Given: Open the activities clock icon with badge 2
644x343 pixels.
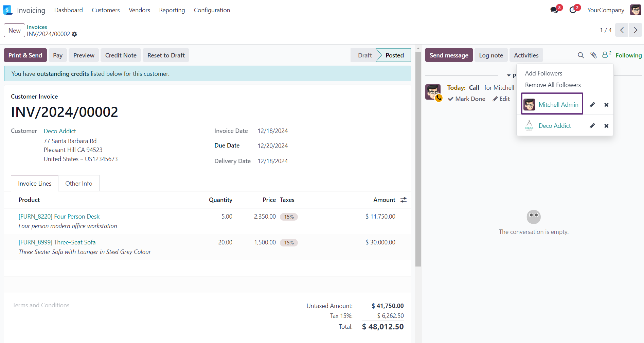Looking at the screenshot, I should [x=574, y=10].
